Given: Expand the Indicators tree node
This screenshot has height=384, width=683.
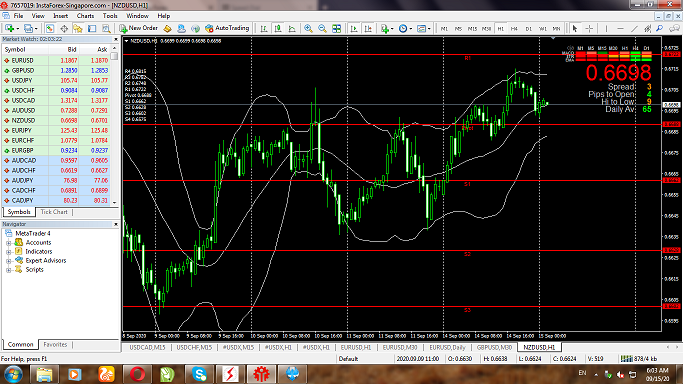Looking at the screenshot, I should pyautogui.click(x=8, y=252).
